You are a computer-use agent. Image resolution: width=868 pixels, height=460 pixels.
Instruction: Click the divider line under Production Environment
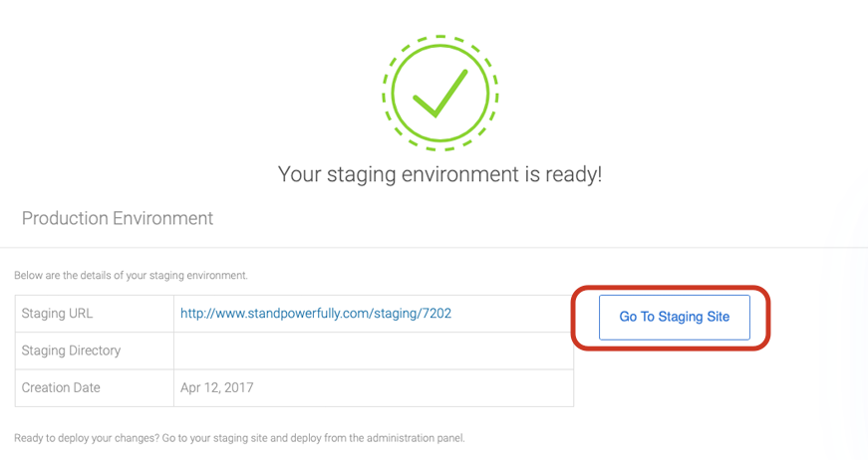coord(434,247)
